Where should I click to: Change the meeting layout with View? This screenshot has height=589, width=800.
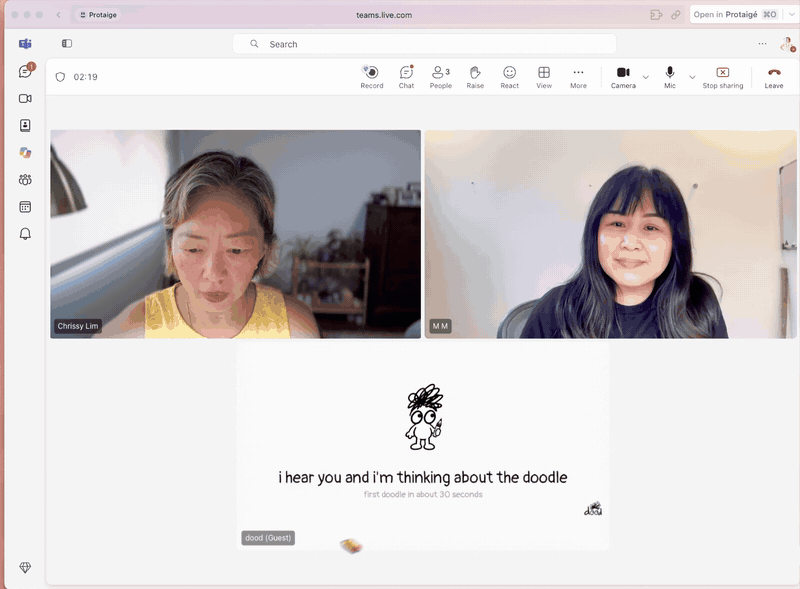point(544,77)
